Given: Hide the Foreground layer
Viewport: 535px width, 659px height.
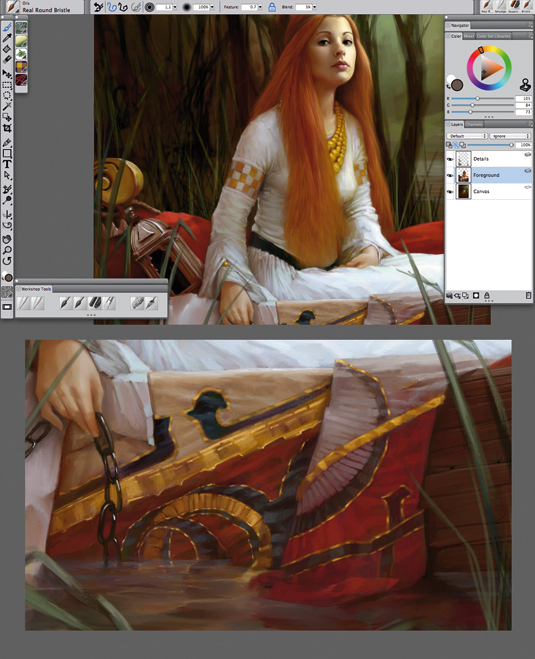Looking at the screenshot, I should [450, 175].
